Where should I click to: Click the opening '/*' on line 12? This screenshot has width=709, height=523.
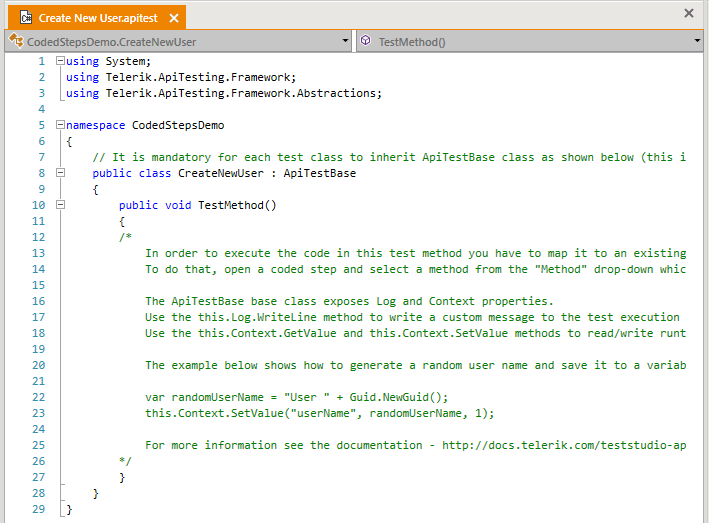(125, 237)
